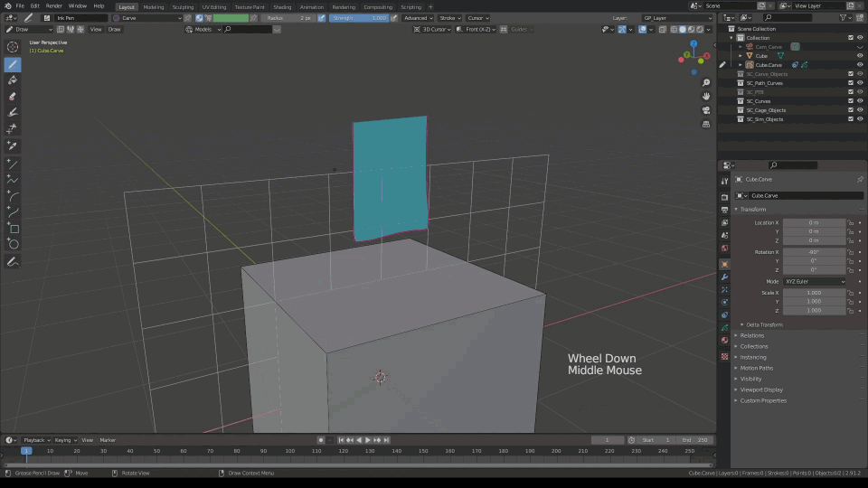Select the Circle shape tool

coord(13,244)
